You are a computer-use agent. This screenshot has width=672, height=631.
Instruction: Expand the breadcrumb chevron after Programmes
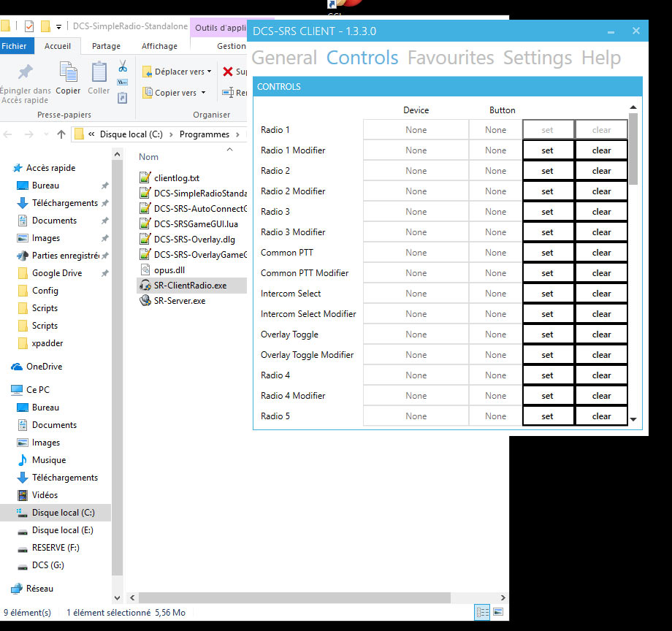click(x=238, y=134)
